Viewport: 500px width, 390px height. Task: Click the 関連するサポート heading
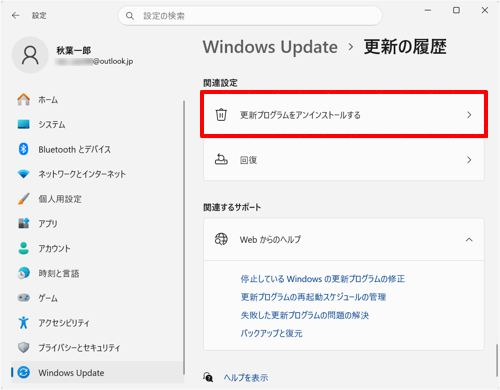[x=232, y=207]
